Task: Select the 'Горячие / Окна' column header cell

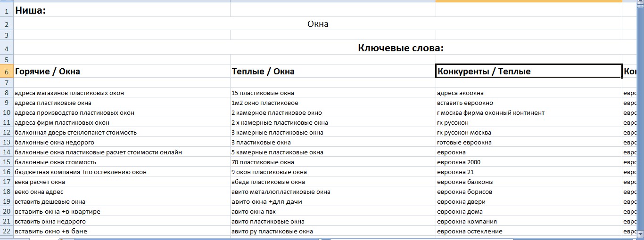Action: (122, 71)
